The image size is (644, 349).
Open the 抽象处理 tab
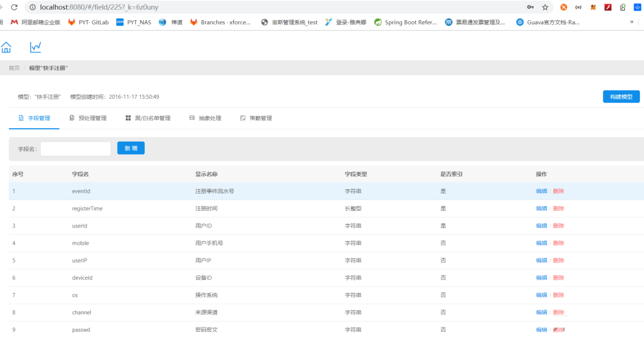pos(205,118)
